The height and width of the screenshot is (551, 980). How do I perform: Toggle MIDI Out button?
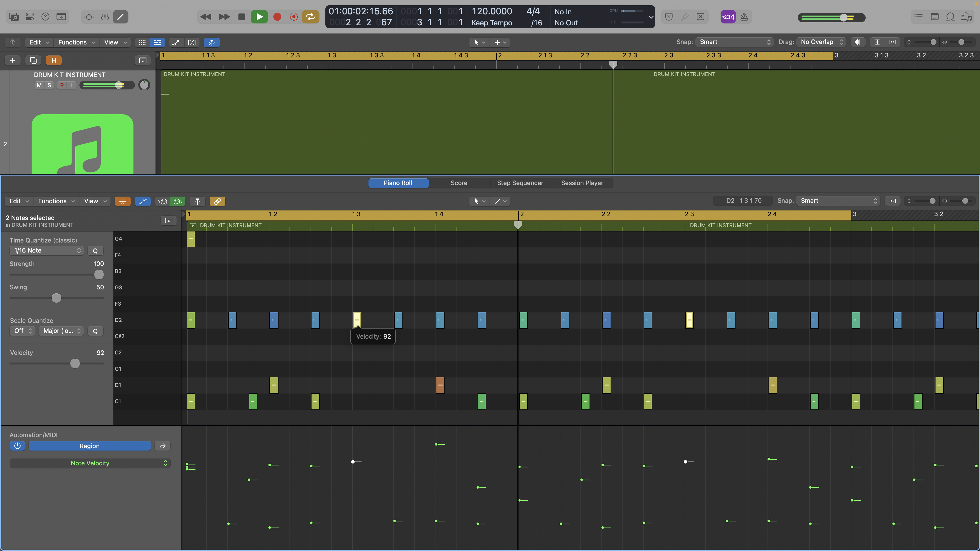178,201
